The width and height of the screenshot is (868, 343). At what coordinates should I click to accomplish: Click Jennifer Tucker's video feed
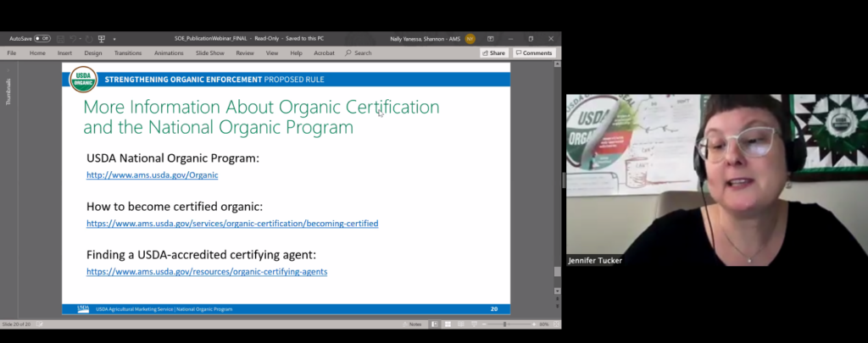(717, 180)
